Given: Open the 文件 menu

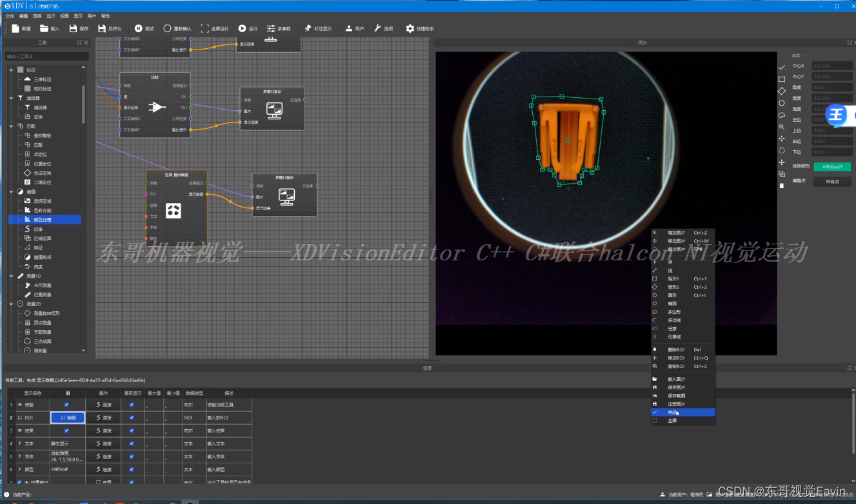Looking at the screenshot, I should coord(10,15).
